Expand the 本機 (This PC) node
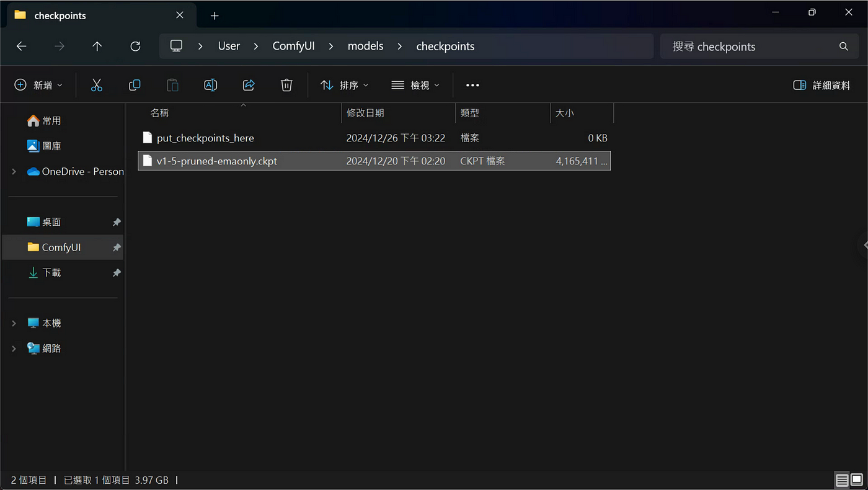Image resolution: width=868 pixels, height=490 pixels. tap(14, 323)
